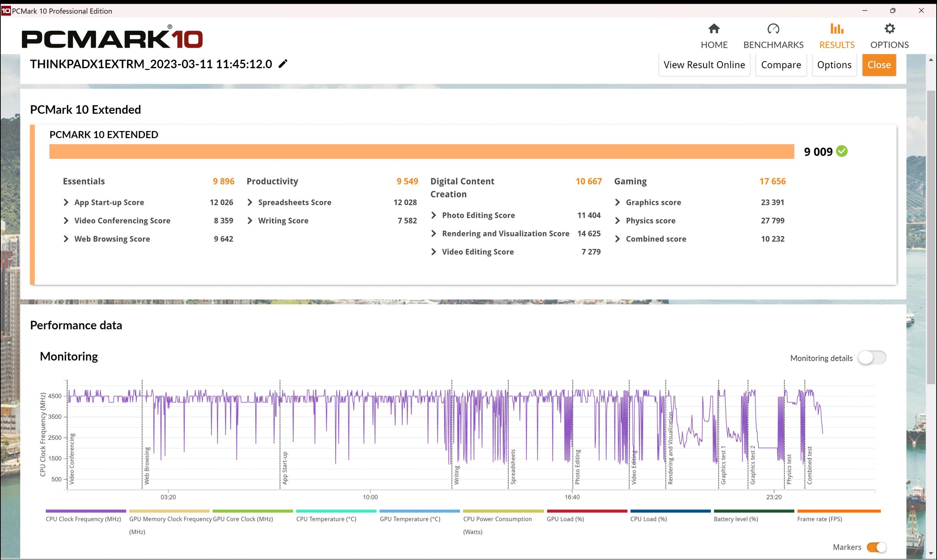The height and width of the screenshot is (560, 937).
Task: Click the Results bar chart icon
Action: [x=836, y=29]
